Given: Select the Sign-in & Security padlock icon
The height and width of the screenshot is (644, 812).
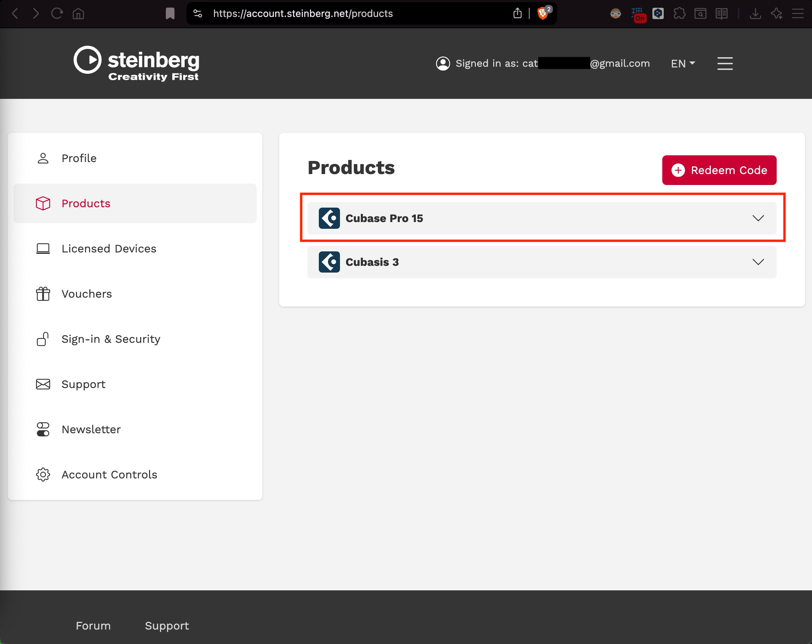Looking at the screenshot, I should [43, 339].
